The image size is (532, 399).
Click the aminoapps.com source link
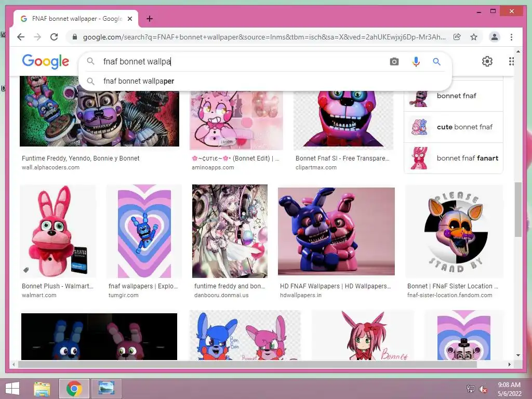212,167
